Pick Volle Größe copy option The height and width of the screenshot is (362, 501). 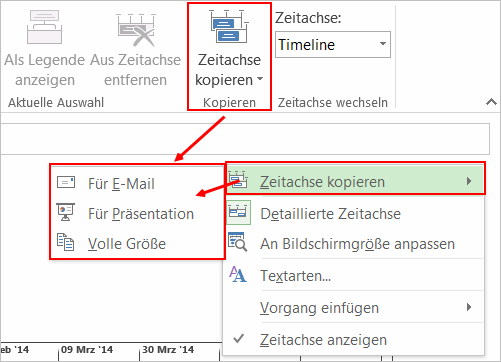coord(137,243)
